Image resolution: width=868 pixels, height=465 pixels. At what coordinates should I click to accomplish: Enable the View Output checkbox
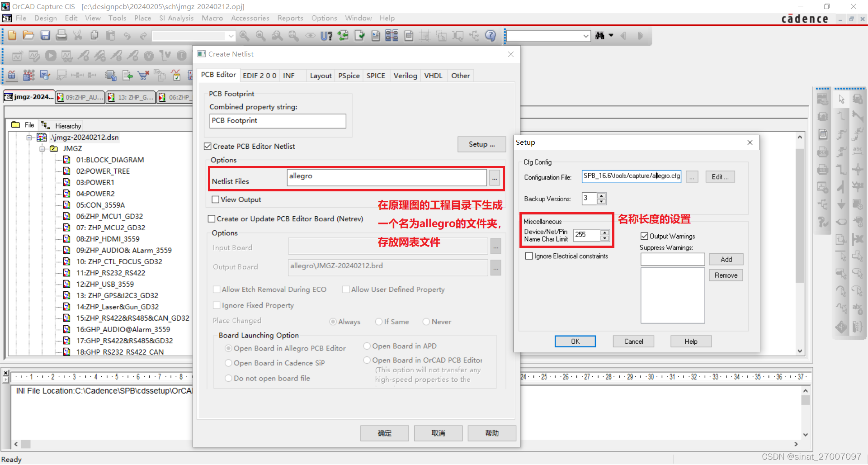pyautogui.click(x=216, y=199)
